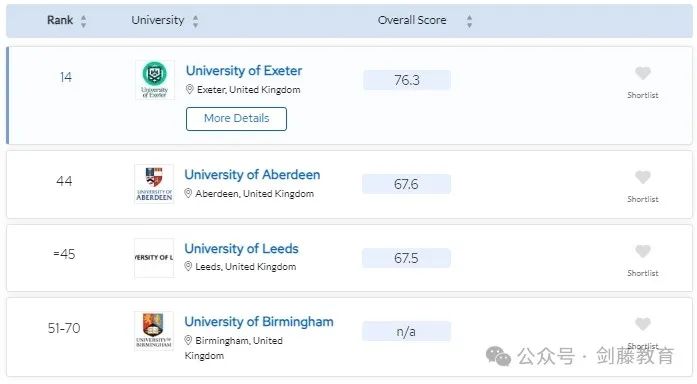
Task: Open the University of Birmingham link
Action: pyautogui.click(x=259, y=321)
